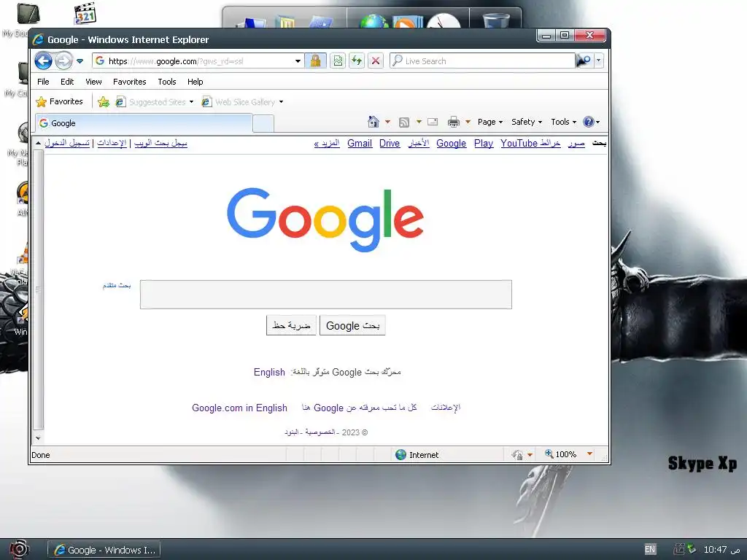Open the View menu
Viewport: 747px width, 560px height.
click(93, 82)
